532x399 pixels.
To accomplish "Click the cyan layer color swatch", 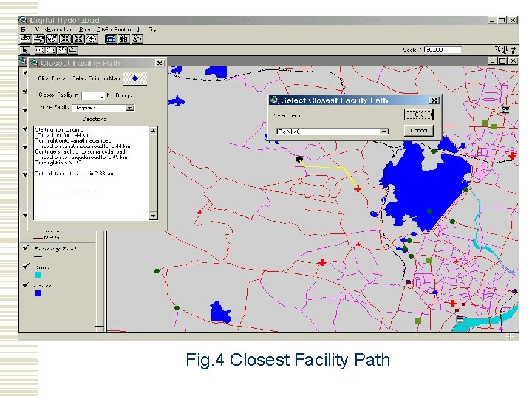I will (38, 275).
